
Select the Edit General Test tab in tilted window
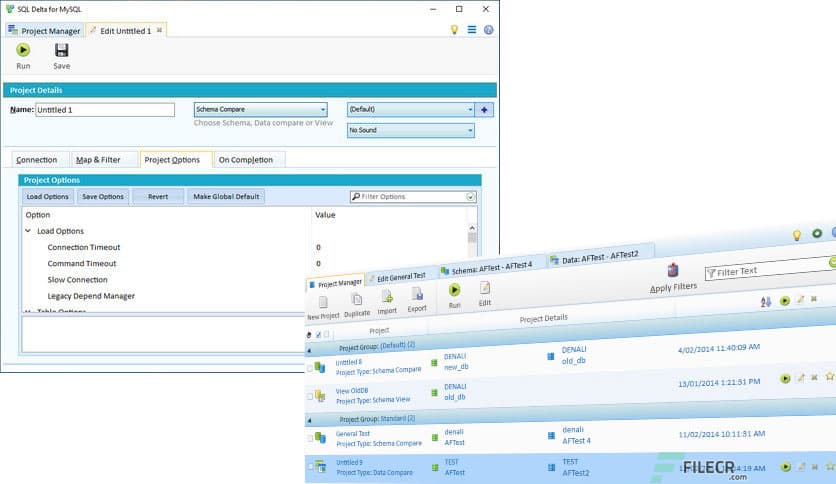point(401,277)
